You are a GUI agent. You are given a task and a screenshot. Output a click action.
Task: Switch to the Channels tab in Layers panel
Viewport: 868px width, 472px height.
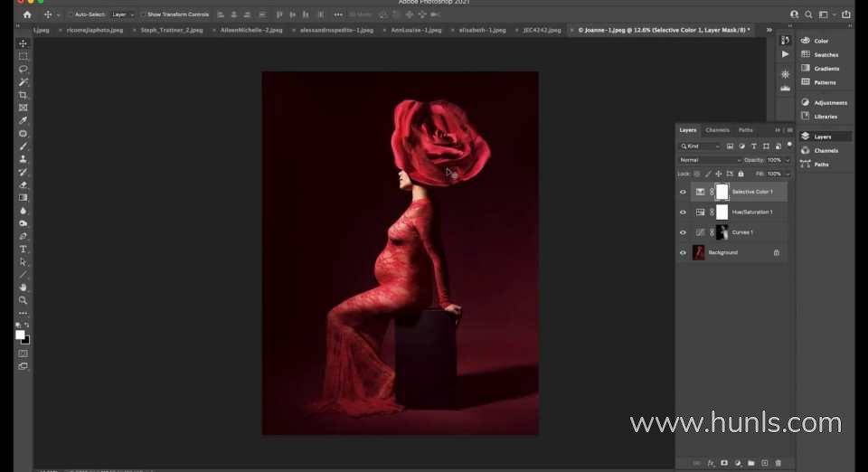[717, 130]
